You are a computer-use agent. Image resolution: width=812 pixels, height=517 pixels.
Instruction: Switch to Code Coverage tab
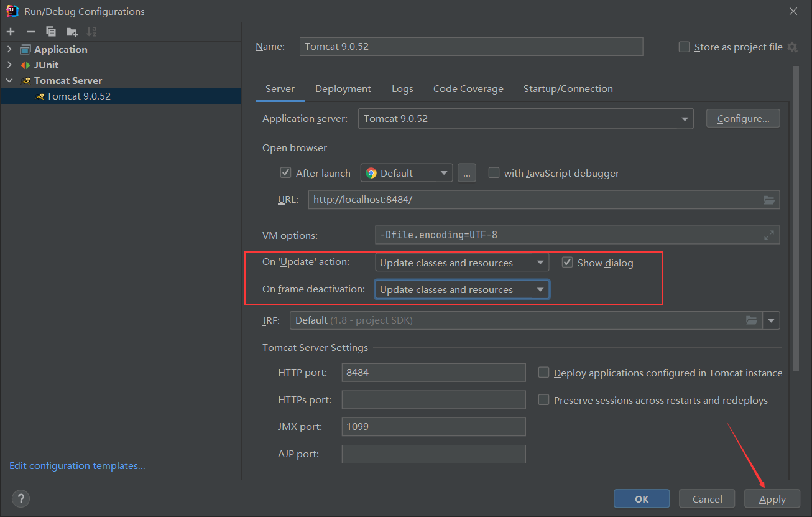468,89
